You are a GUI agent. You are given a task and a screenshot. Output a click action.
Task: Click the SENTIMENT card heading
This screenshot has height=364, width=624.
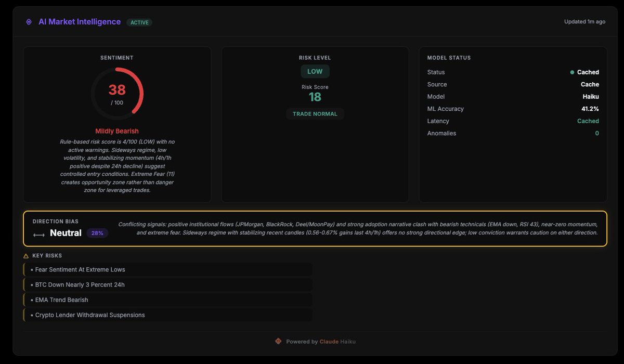tap(117, 58)
